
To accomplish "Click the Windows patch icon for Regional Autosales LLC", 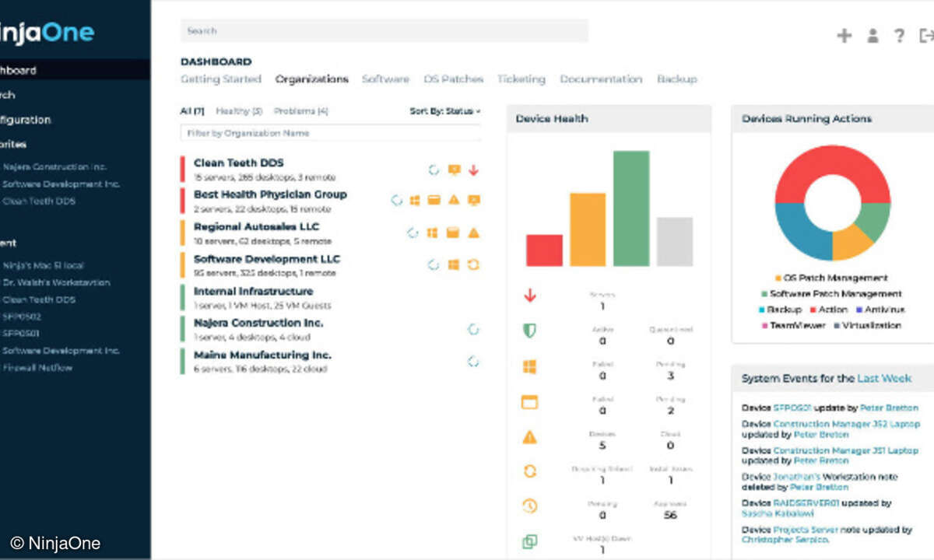I will [433, 233].
